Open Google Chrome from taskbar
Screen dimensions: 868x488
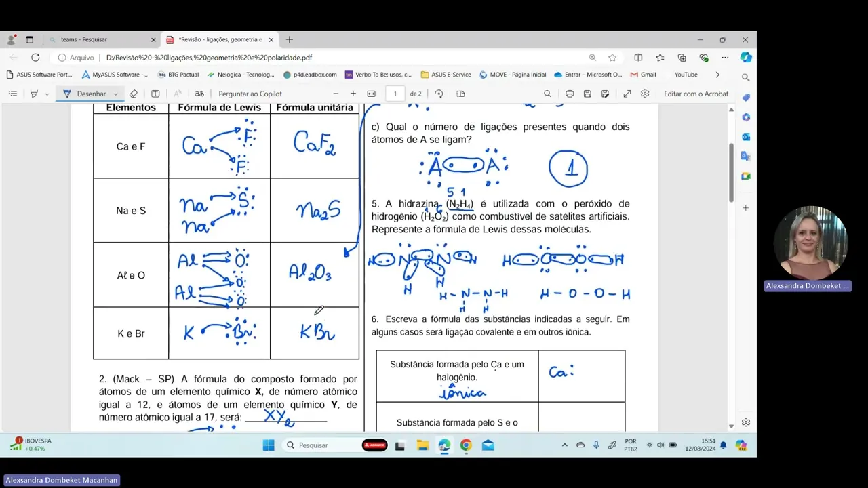pos(466,445)
